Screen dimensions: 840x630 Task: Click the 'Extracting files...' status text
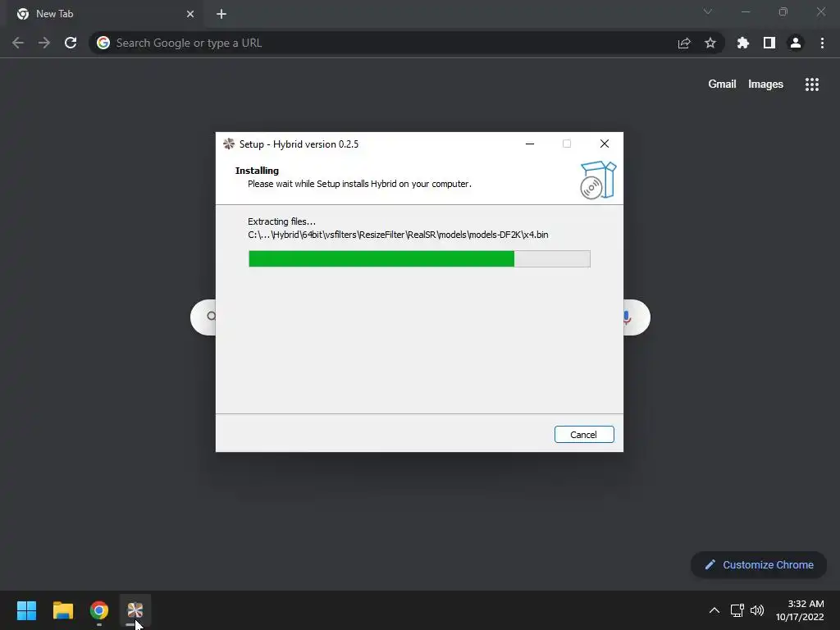(282, 221)
